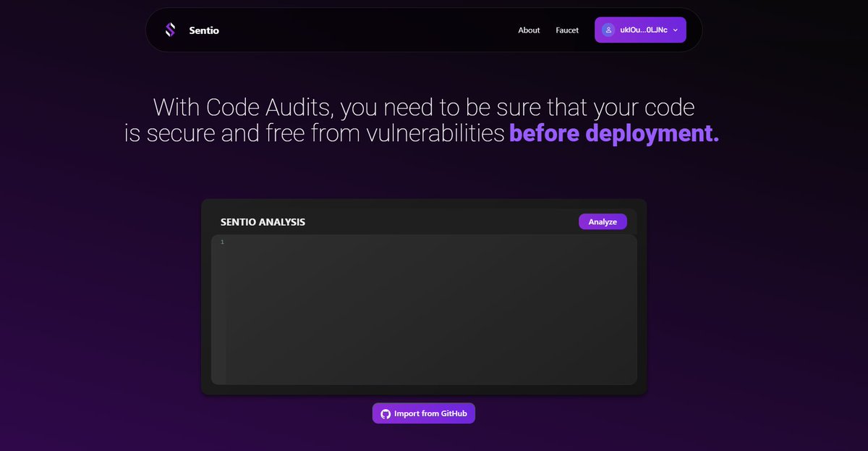Click the GitHub octocat icon
Viewport: 868px width, 451px height.
386,413
